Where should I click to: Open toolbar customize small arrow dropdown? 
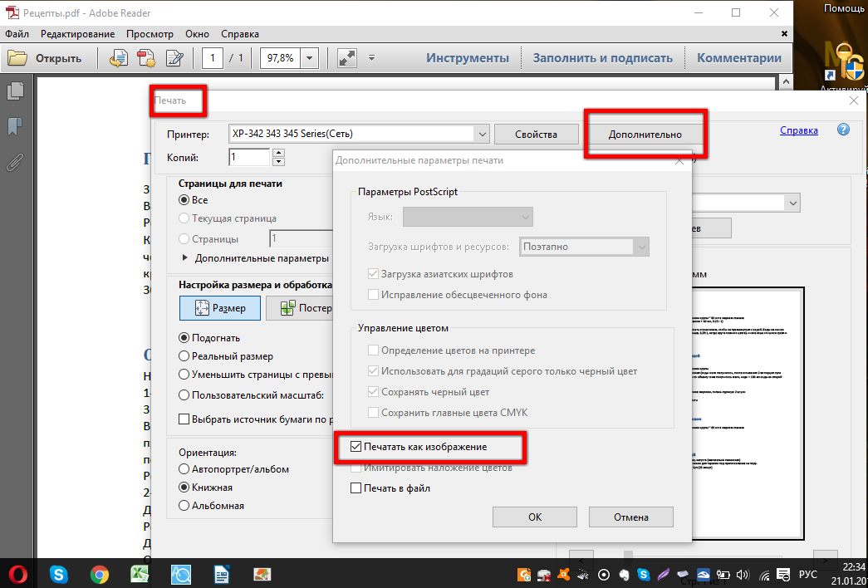371,57
